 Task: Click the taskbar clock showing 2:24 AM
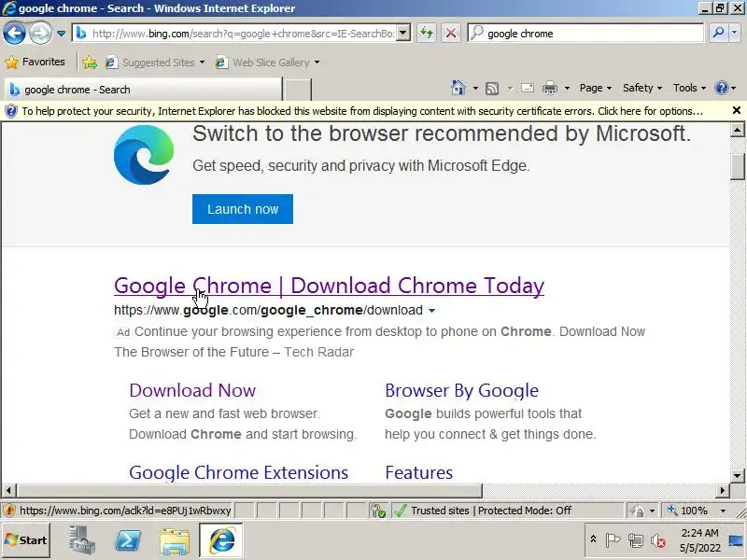pos(699,540)
